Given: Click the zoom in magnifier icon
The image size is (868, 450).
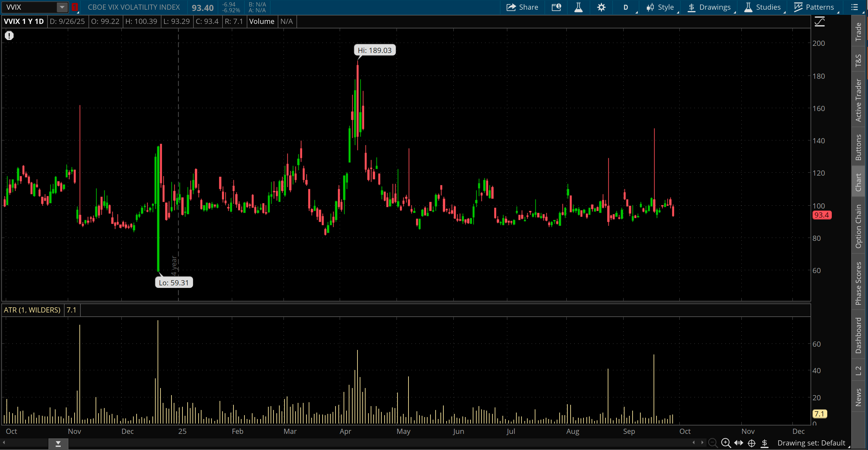Looking at the screenshot, I should (726, 443).
